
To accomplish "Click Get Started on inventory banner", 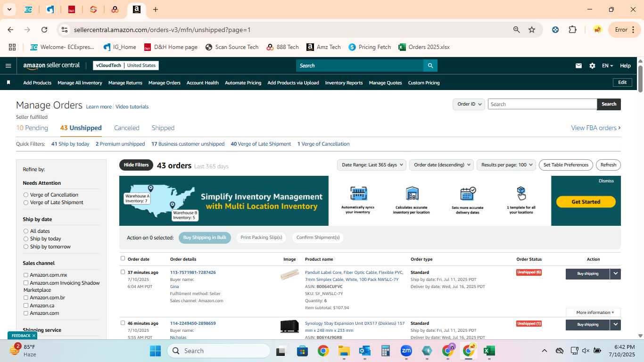I will coord(586,202).
